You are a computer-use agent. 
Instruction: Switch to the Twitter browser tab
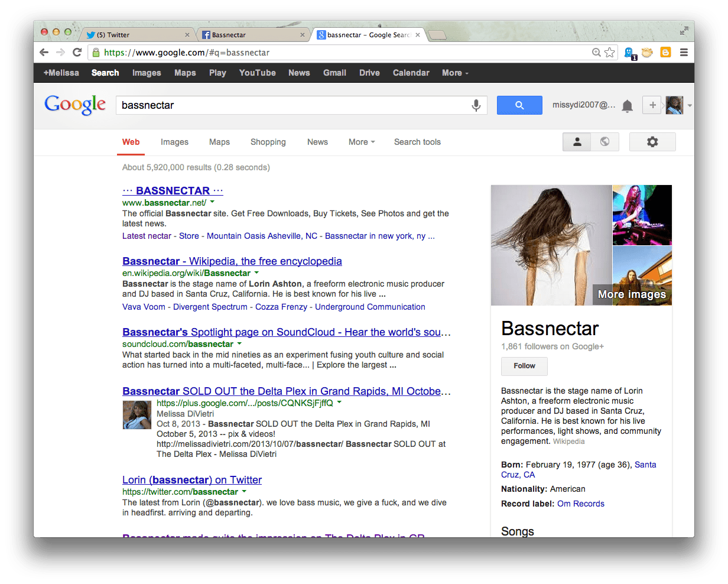coord(136,35)
